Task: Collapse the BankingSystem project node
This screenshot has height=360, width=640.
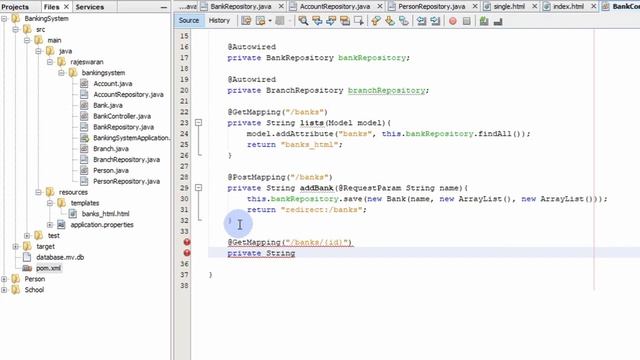Action: point(4,18)
